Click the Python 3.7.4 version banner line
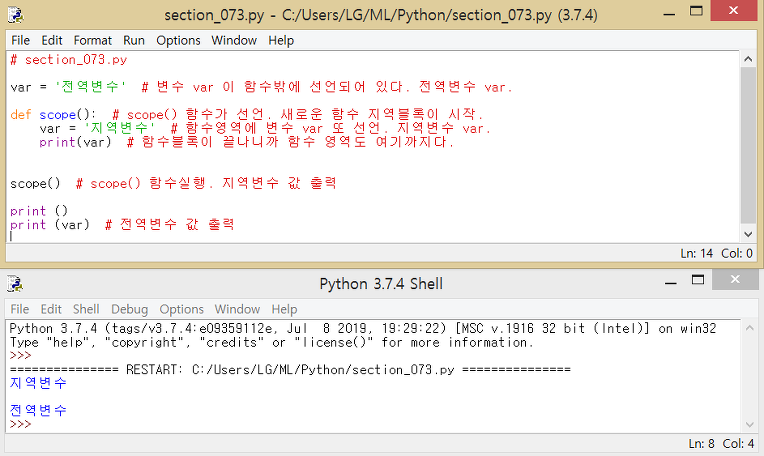Image resolution: width=764 pixels, height=456 pixels. 363,328
